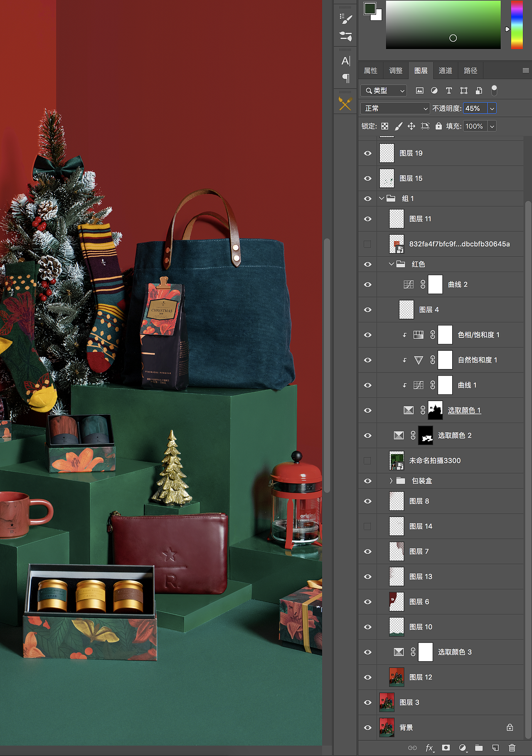Show the hidden 图层 14 layer
The image size is (532, 756).
367,526
